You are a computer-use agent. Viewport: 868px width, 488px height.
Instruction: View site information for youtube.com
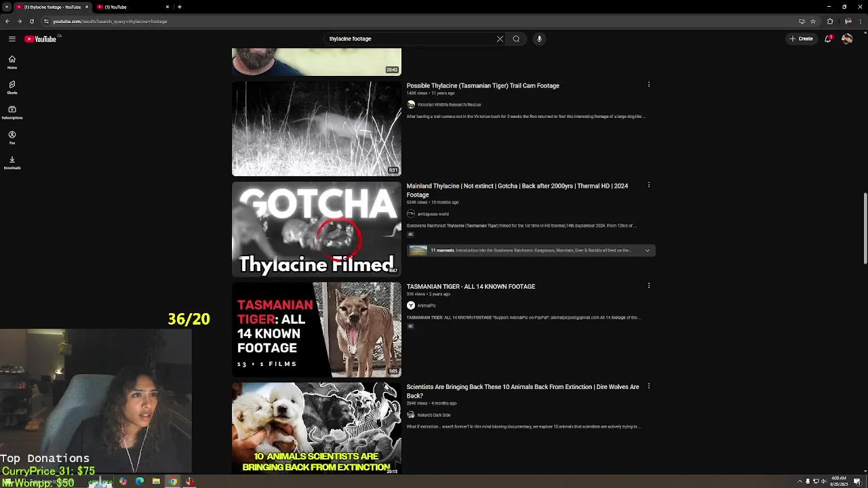click(x=46, y=21)
